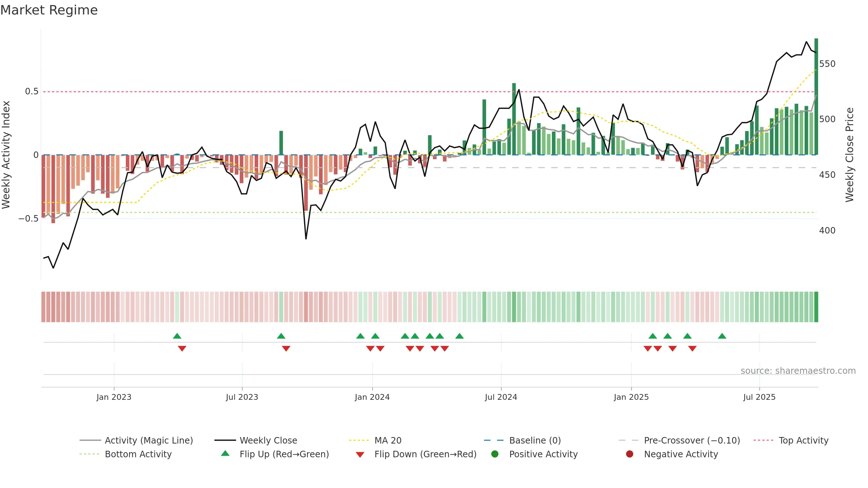Toggle the Flip Down (Green→Red) legend entry
Viewport: 868px width, 488px height.
click(416, 454)
